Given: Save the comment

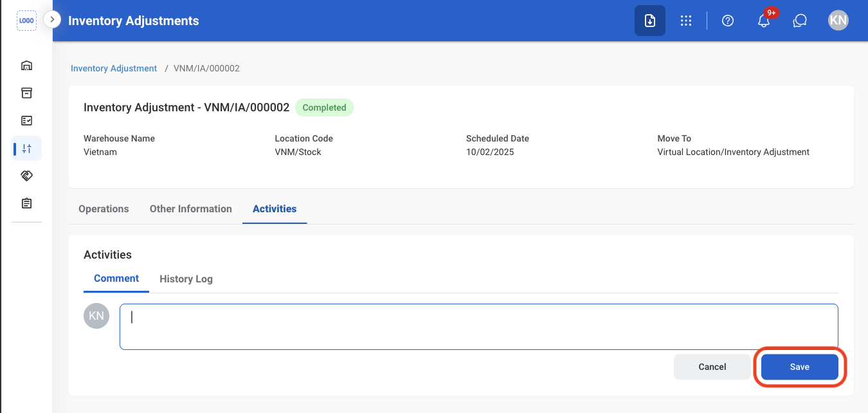Looking at the screenshot, I should 800,367.
